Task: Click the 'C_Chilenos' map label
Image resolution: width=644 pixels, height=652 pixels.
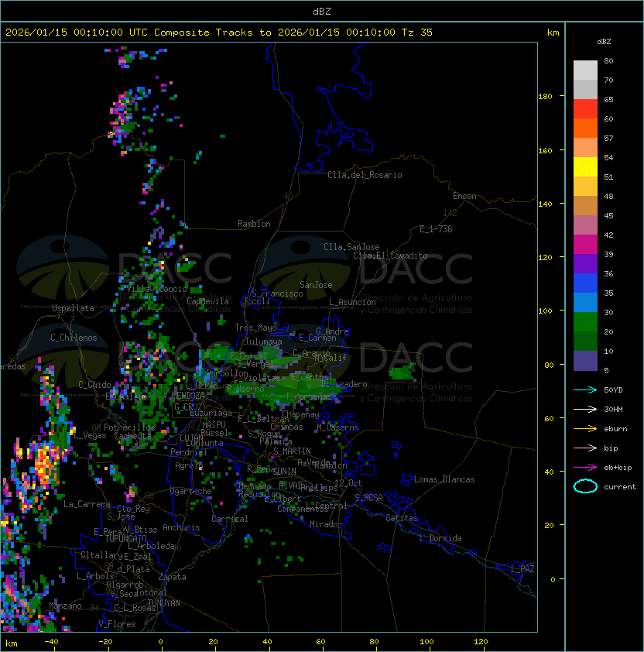Action: click(x=74, y=338)
